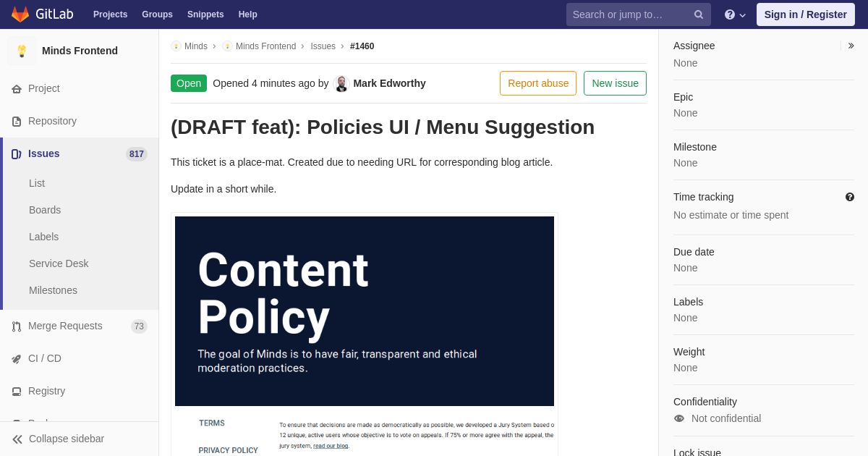Open the Snippets menu
The height and width of the screenshot is (456, 868).
coord(205,14)
